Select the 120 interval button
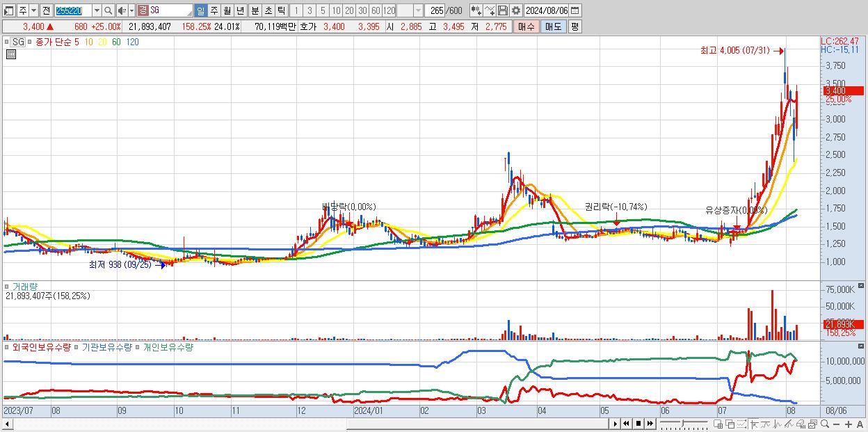 coord(389,10)
